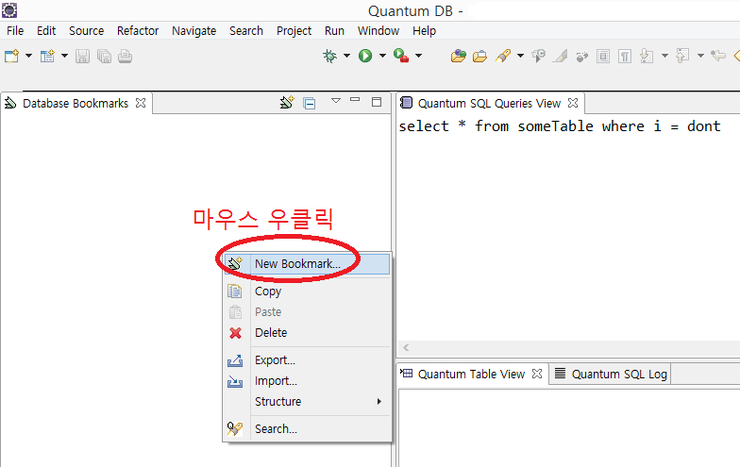
Task: Click the red Delete icon in the context menu
Action: [x=235, y=333]
